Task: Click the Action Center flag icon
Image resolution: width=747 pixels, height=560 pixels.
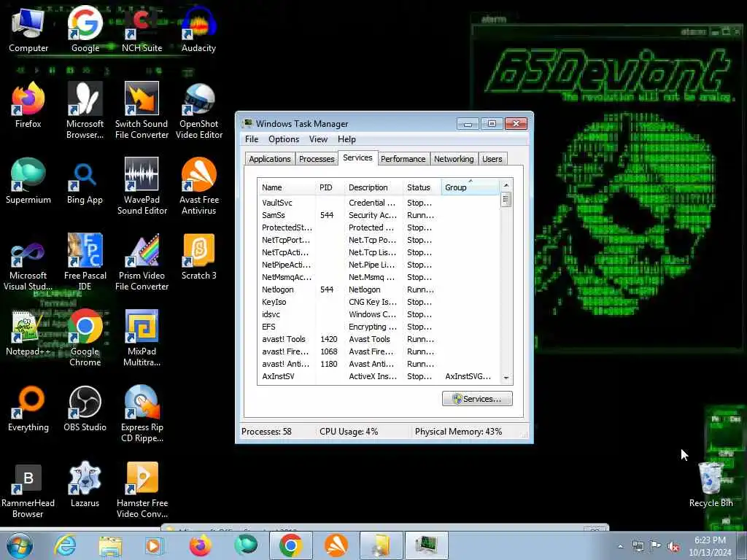Action: tap(656, 546)
